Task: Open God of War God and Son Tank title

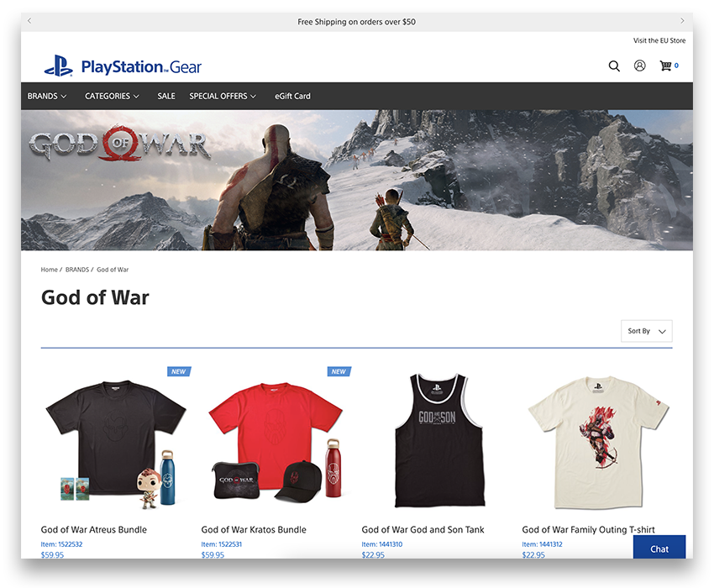Action: (423, 530)
